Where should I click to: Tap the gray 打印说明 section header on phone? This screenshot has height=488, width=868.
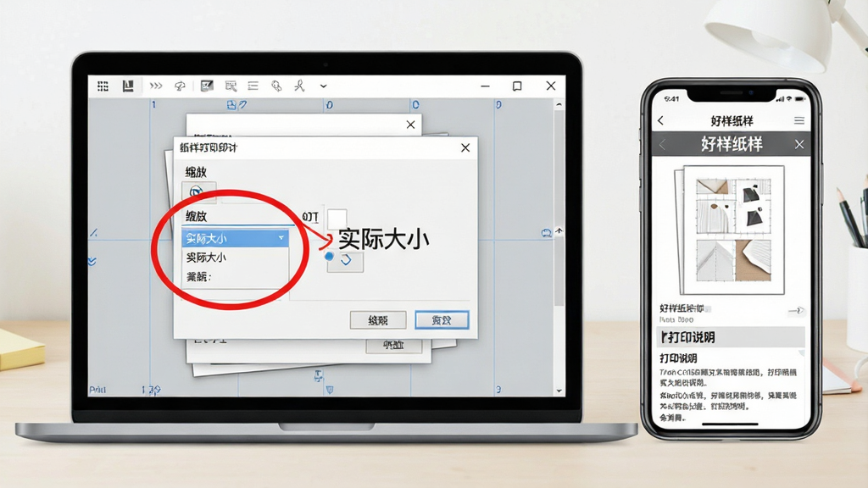pos(732,337)
